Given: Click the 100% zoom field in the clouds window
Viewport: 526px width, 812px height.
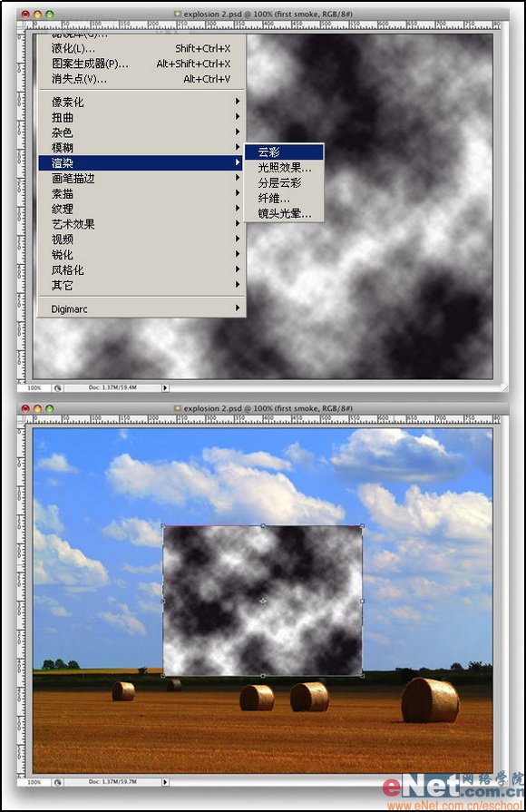Looking at the screenshot, I should point(34,387).
